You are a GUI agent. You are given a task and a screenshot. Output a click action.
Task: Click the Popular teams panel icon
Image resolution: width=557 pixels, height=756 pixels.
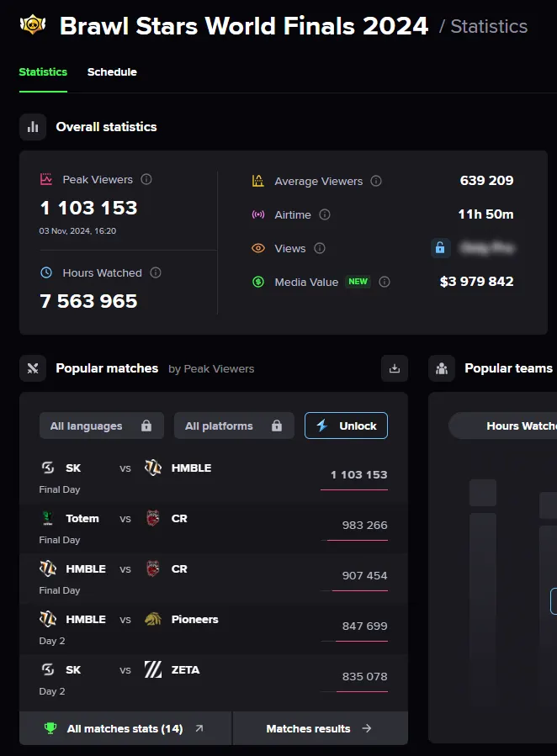pyautogui.click(x=442, y=368)
